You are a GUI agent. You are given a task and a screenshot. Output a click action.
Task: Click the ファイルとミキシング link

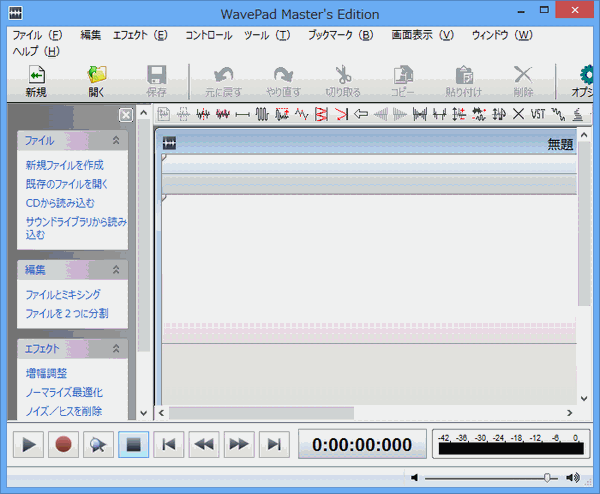[x=63, y=295]
